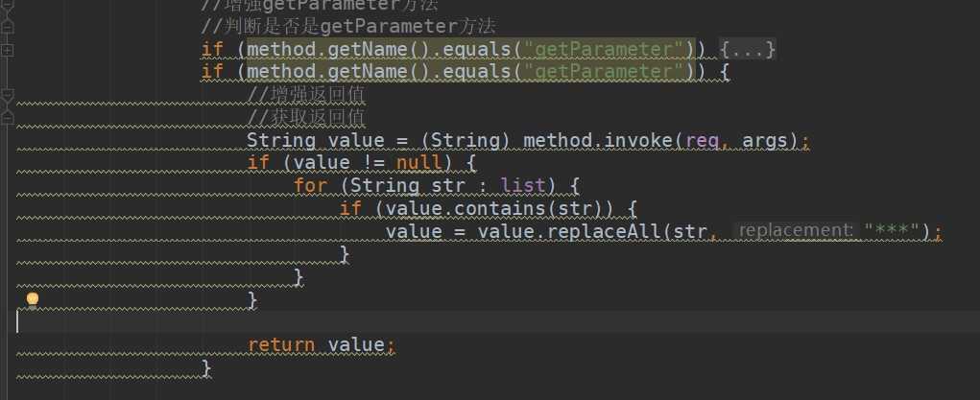The height and width of the screenshot is (400, 980).
Task: Click the empty line above return value
Action: (480, 322)
